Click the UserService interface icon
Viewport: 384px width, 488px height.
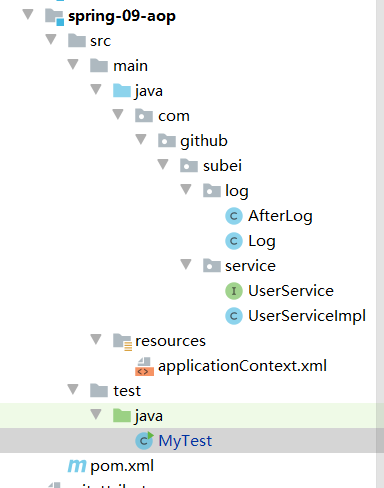234,291
